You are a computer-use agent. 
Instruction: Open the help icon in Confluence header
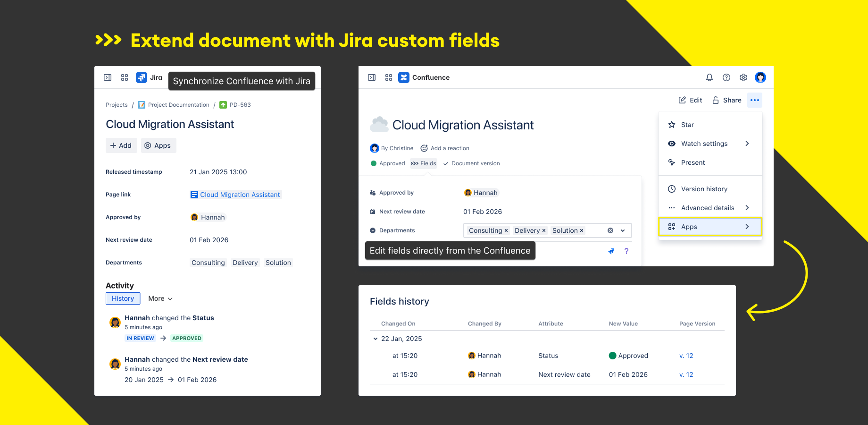click(726, 77)
